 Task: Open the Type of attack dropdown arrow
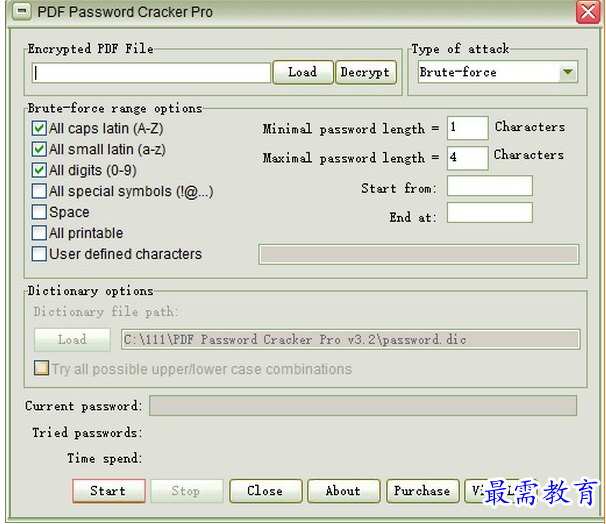click(x=567, y=72)
